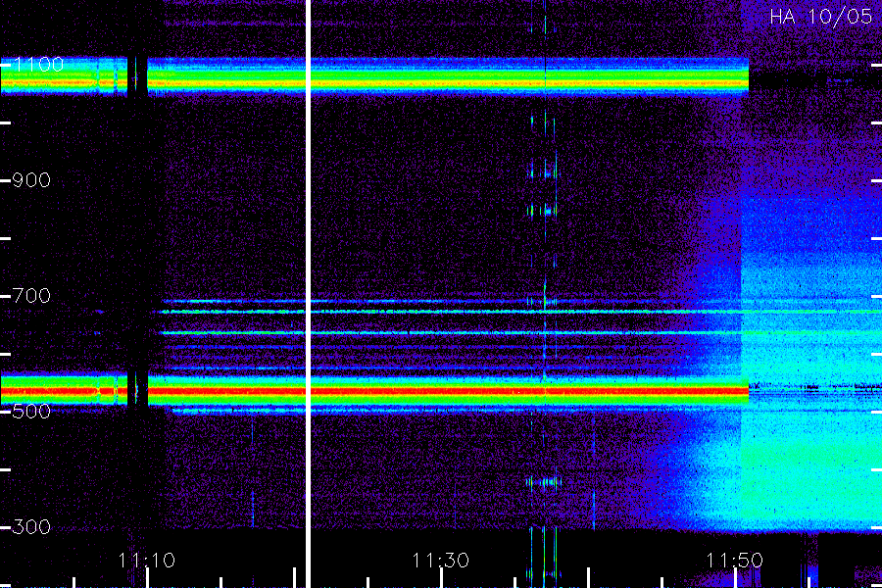Click the 11:10 time axis label
The image size is (882, 588).
[x=146, y=560]
